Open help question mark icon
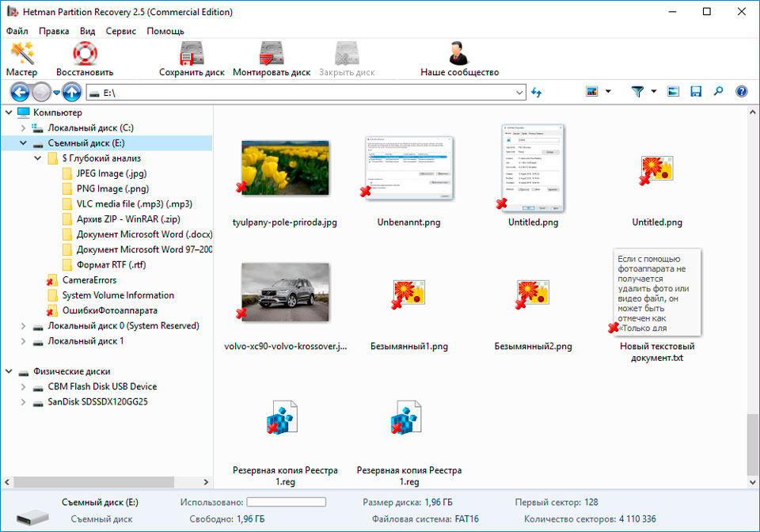Screen dimensions: 760x532 pos(741,92)
